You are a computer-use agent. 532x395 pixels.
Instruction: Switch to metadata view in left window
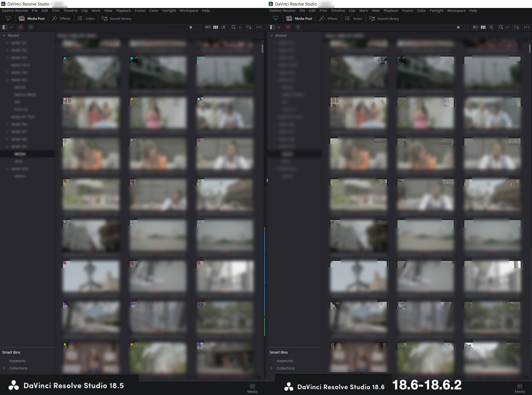click(x=208, y=27)
